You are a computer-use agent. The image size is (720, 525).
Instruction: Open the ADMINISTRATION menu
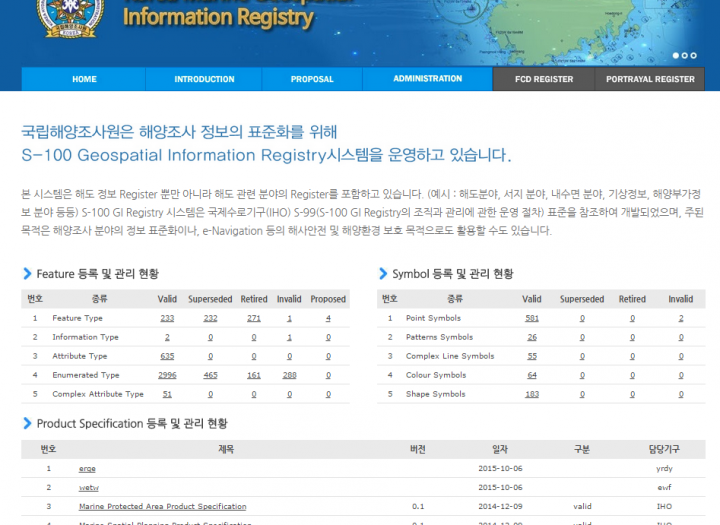click(x=427, y=79)
